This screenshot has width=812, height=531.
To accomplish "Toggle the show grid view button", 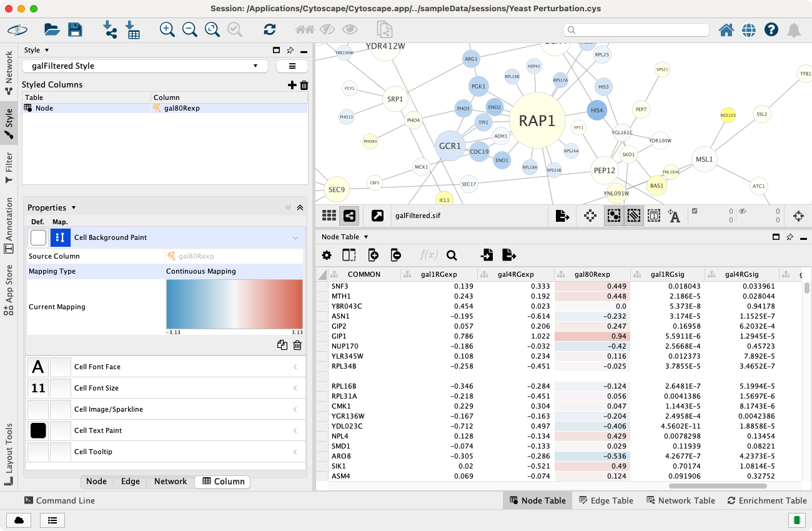I will 329,216.
